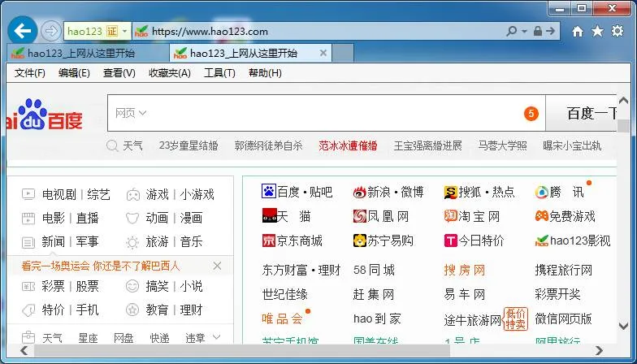Open the 编辑(E) menu
Image resolution: width=637 pixels, height=364 pixels.
[74, 73]
